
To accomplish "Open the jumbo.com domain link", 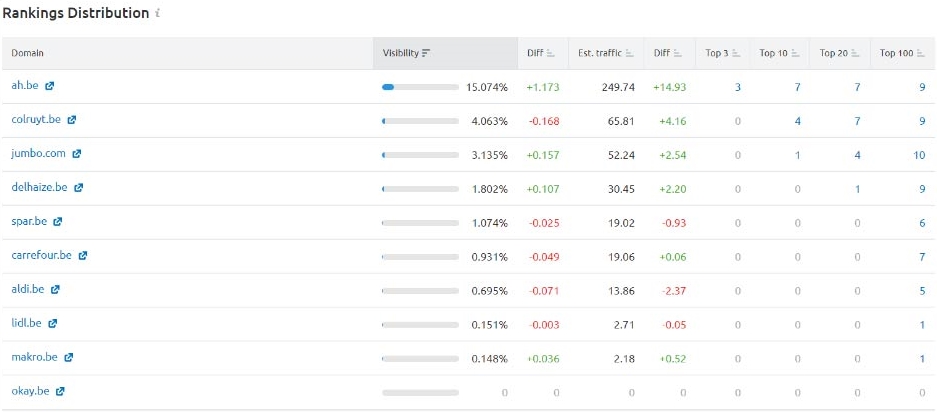I will point(38,154).
